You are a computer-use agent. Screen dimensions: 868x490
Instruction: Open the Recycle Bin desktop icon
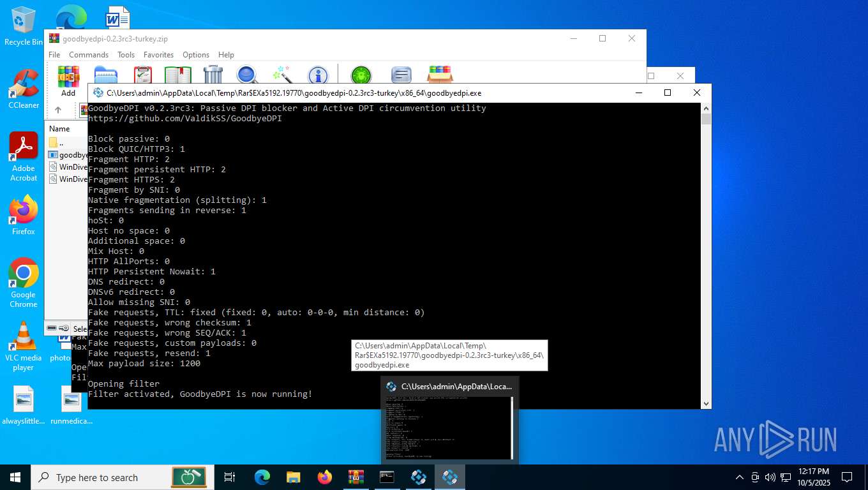24,27
